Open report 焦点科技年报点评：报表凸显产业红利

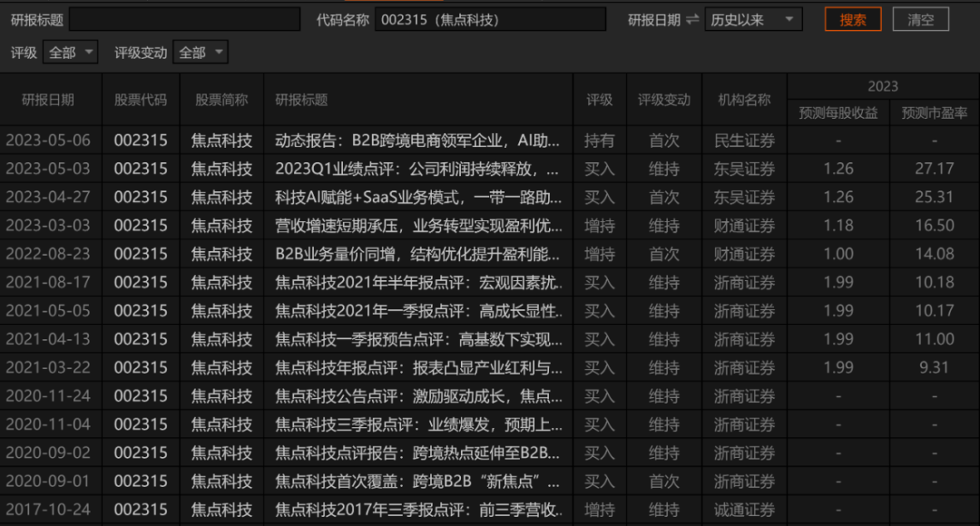coord(418,368)
